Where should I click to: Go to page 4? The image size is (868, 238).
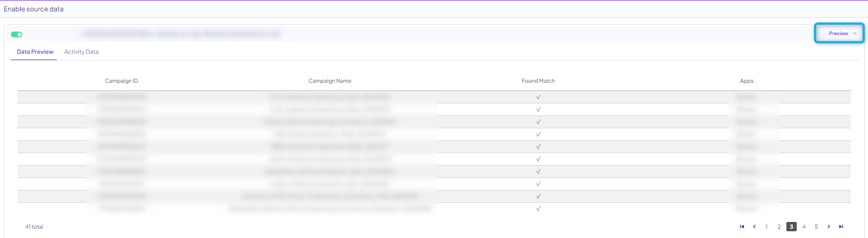click(804, 227)
